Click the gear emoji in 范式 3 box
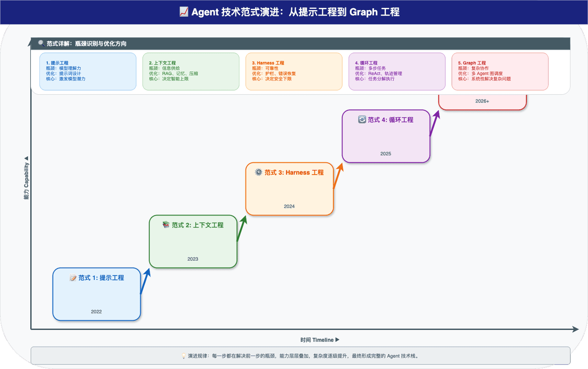This screenshot has width=588, height=369. click(259, 172)
